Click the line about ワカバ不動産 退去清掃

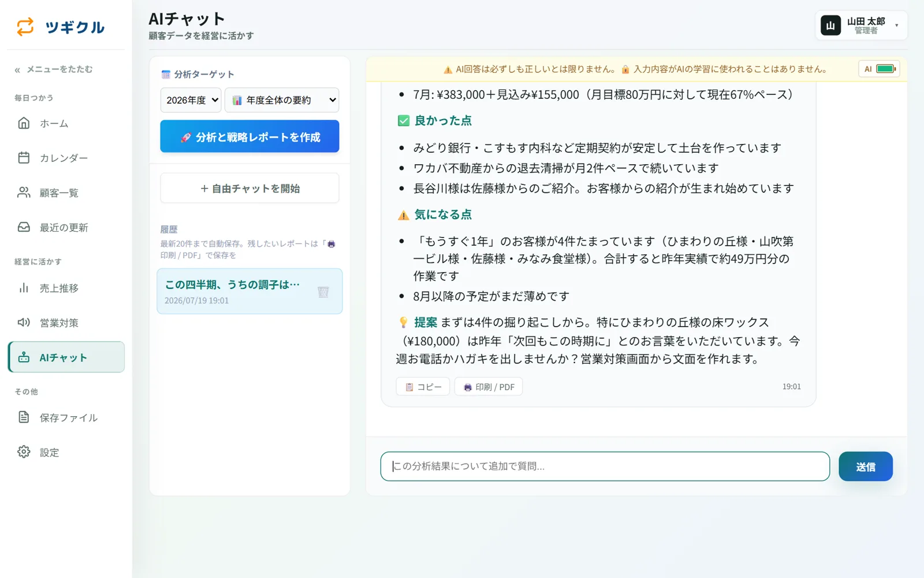[566, 168]
